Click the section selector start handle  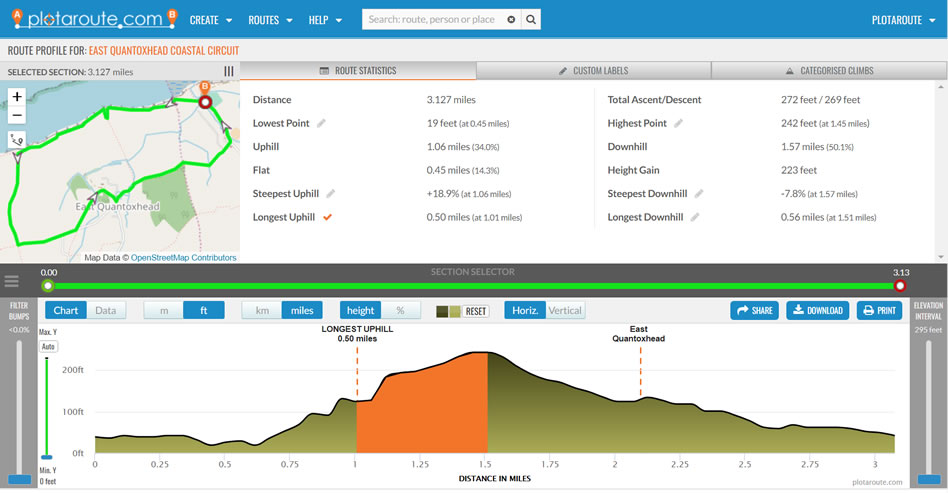48,286
